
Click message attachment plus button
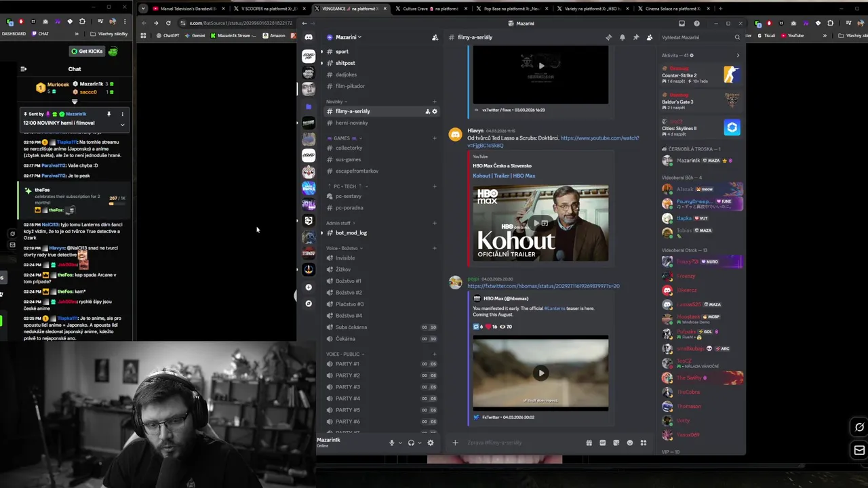[x=455, y=443]
